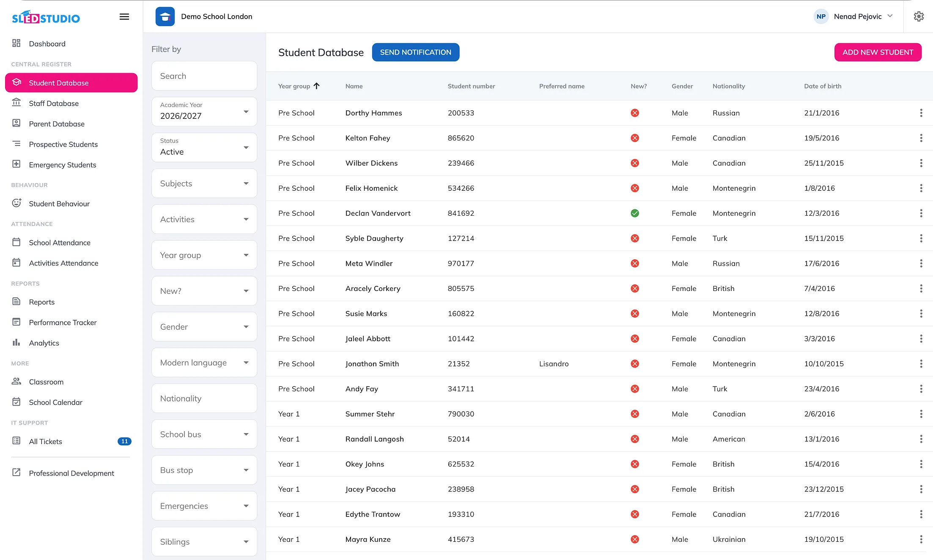Screen dimensions: 933x560
Task: Click the Demo School London logo icon
Action: point(165,16)
